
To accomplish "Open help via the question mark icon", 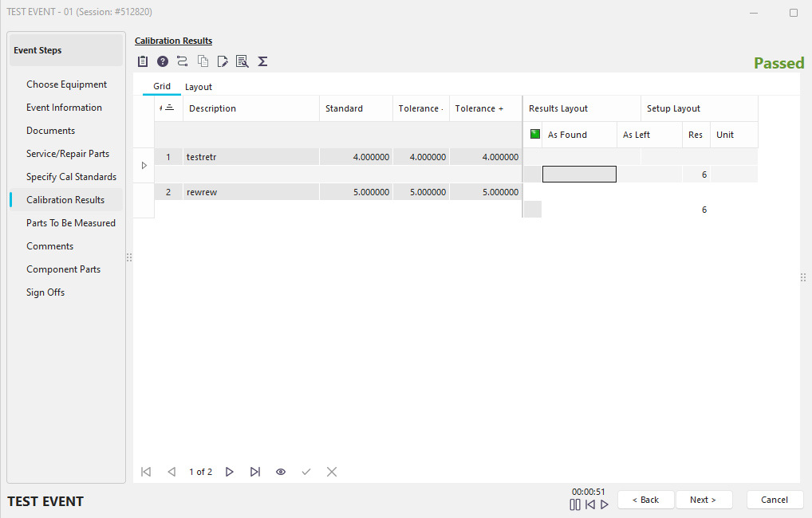I will pyautogui.click(x=163, y=61).
